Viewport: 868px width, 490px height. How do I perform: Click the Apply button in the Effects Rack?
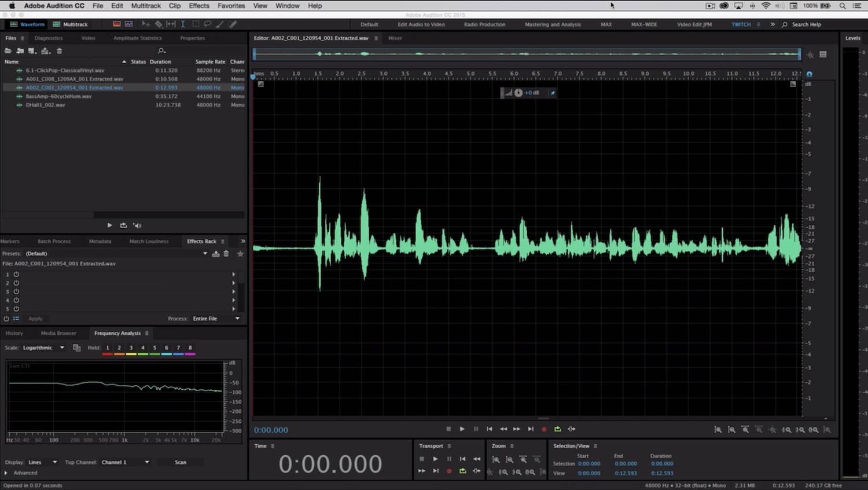tap(35, 318)
